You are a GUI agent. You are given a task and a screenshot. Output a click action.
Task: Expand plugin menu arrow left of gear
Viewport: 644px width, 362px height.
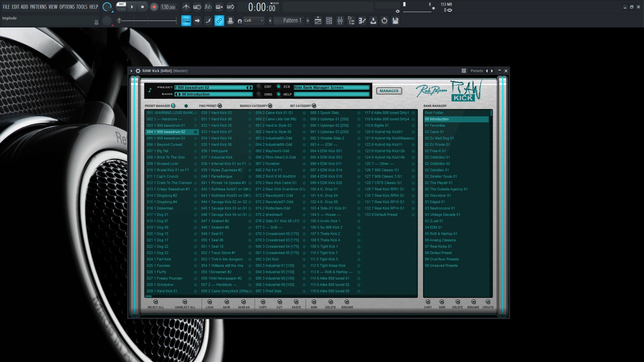(x=131, y=71)
